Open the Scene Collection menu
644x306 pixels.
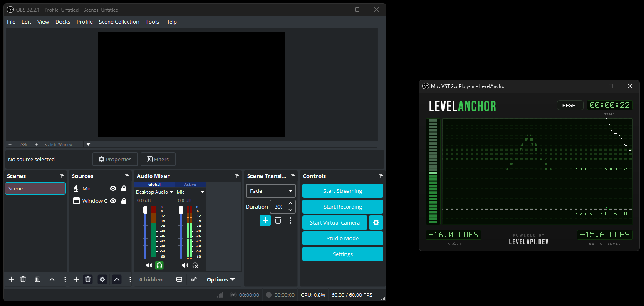(x=119, y=22)
